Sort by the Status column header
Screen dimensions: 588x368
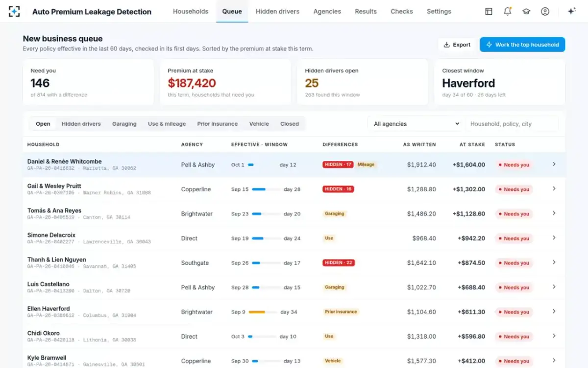(505, 145)
